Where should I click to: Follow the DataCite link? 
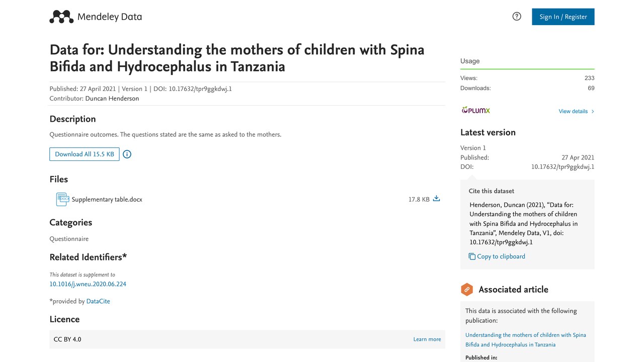pyautogui.click(x=98, y=301)
